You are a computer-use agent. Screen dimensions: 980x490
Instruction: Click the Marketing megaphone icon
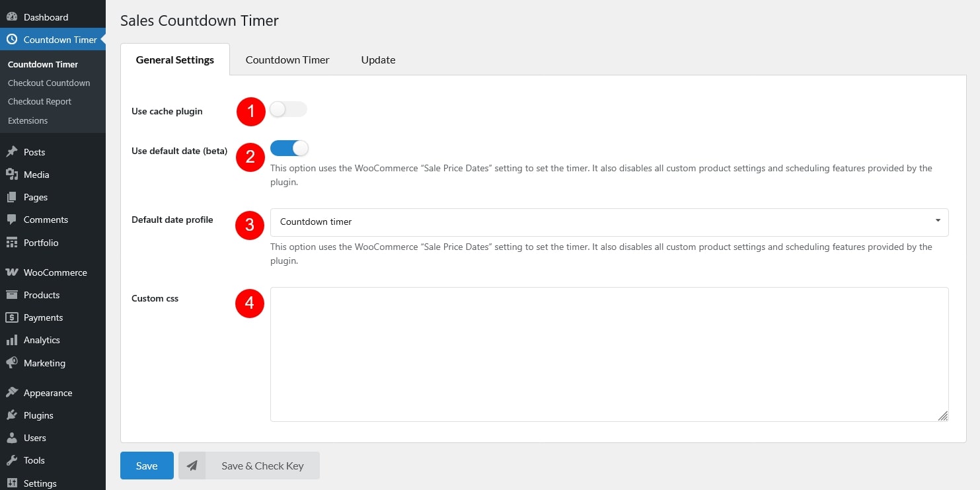pyautogui.click(x=12, y=363)
